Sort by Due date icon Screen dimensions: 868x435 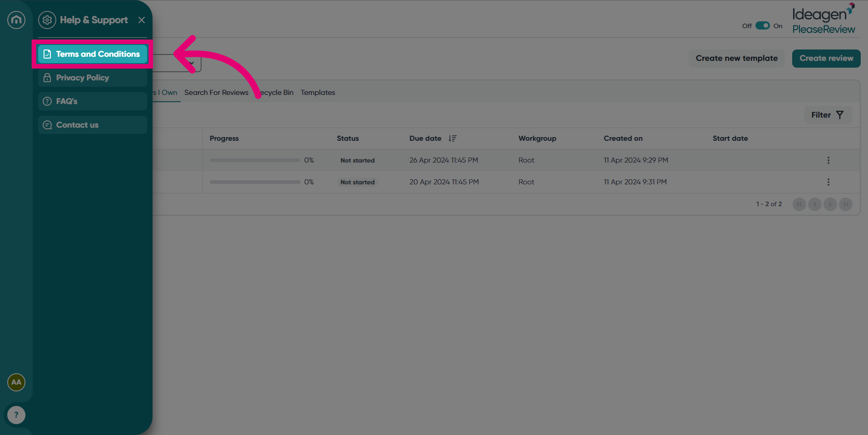pyautogui.click(x=453, y=138)
